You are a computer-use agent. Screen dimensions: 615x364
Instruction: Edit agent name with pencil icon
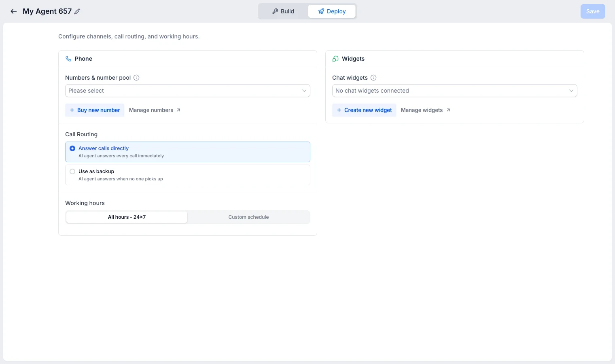point(77,11)
